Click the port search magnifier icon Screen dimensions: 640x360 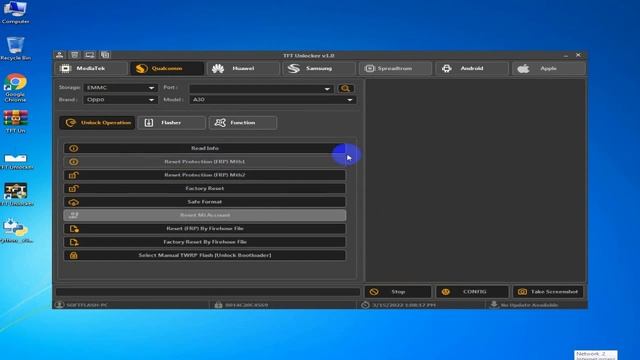[x=346, y=89]
